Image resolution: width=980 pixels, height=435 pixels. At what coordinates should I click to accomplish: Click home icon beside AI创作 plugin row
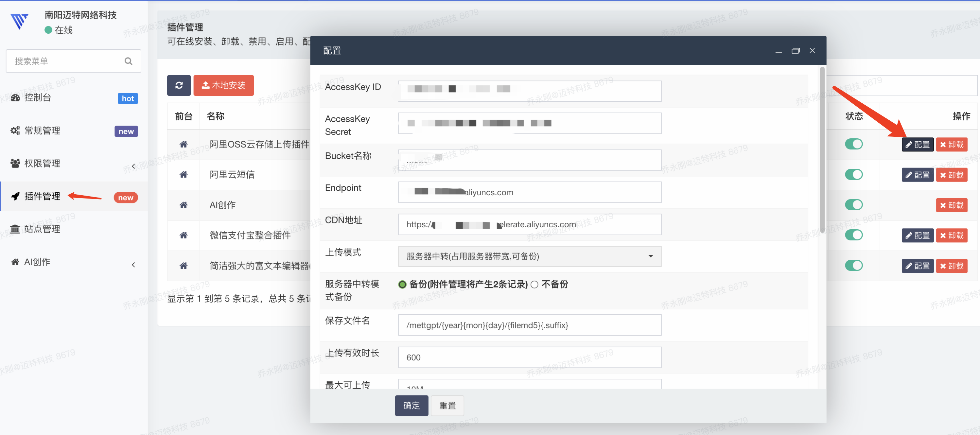pyautogui.click(x=184, y=205)
